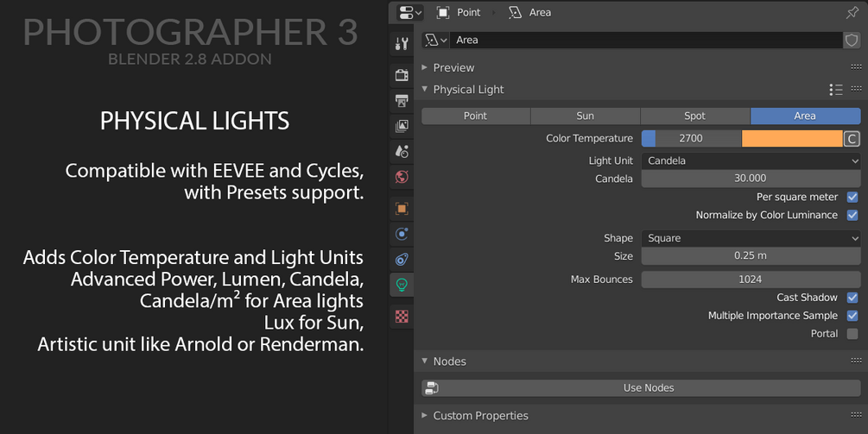Click the Point breadcrumb label

pyautogui.click(x=469, y=12)
